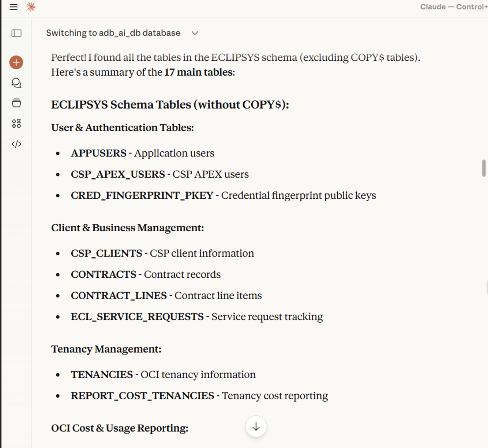Select the APPUSERS table name in the summary

[98, 153]
